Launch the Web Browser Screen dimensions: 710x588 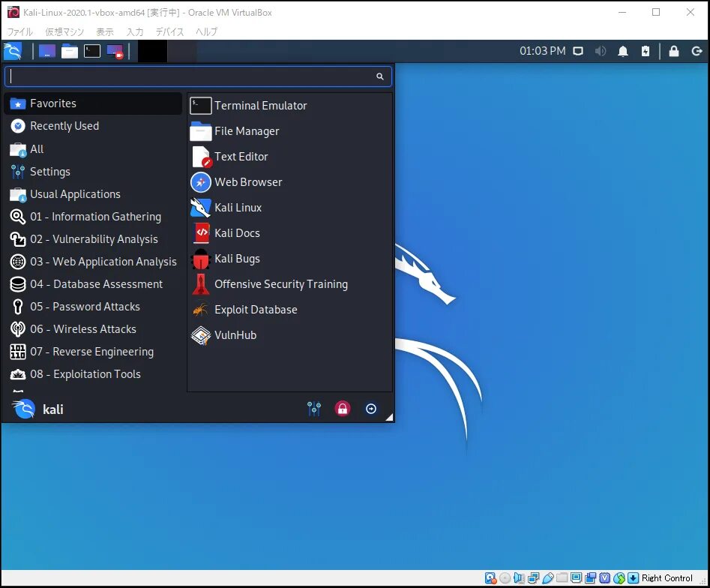pos(290,182)
